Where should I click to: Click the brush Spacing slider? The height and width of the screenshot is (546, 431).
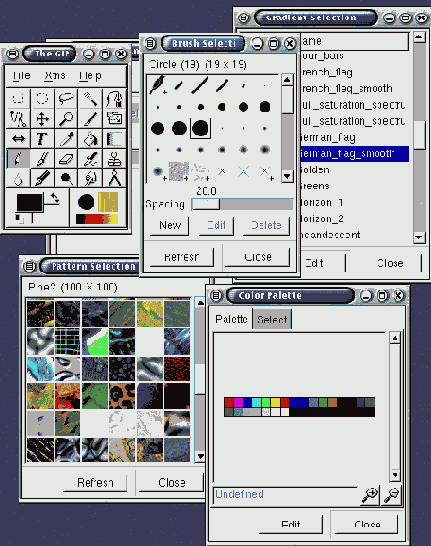click(x=242, y=204)
